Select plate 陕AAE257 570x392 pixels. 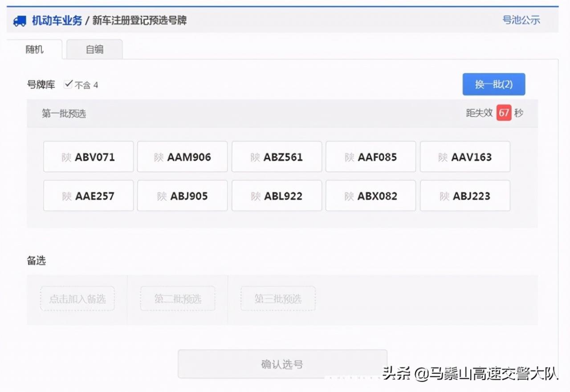click(x=88, y=195)
